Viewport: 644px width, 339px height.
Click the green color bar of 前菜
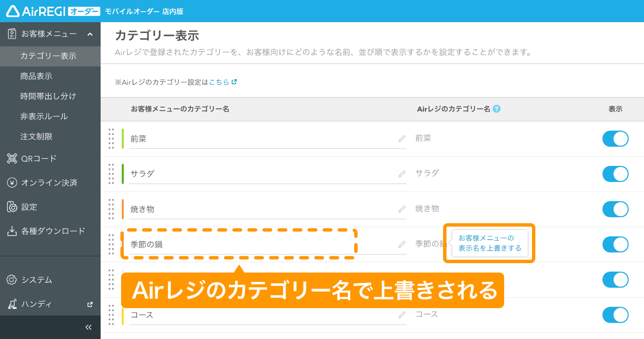123,139
